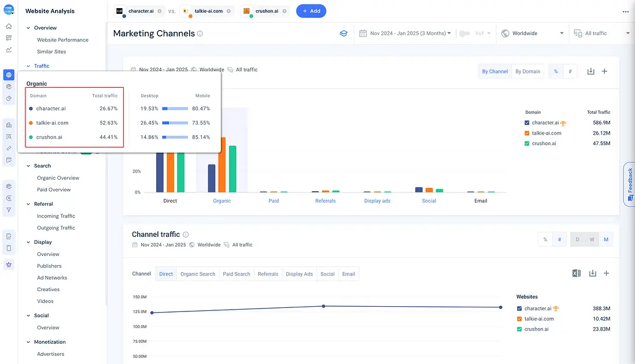Click the crown icon in left rail
This screenshot has height=364, width=635.
[9, 264]
